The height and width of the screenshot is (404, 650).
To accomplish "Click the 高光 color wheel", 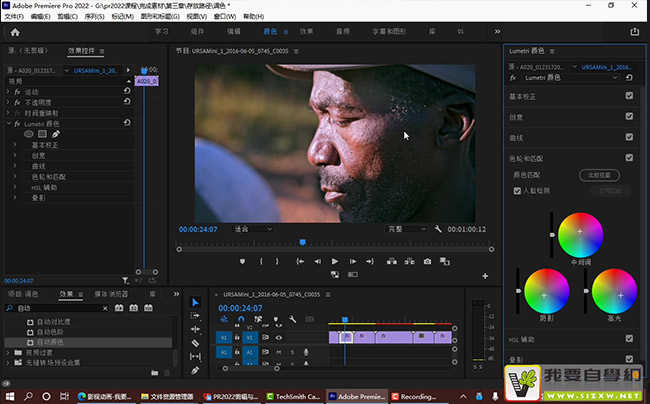I will [x=614, y=291].
